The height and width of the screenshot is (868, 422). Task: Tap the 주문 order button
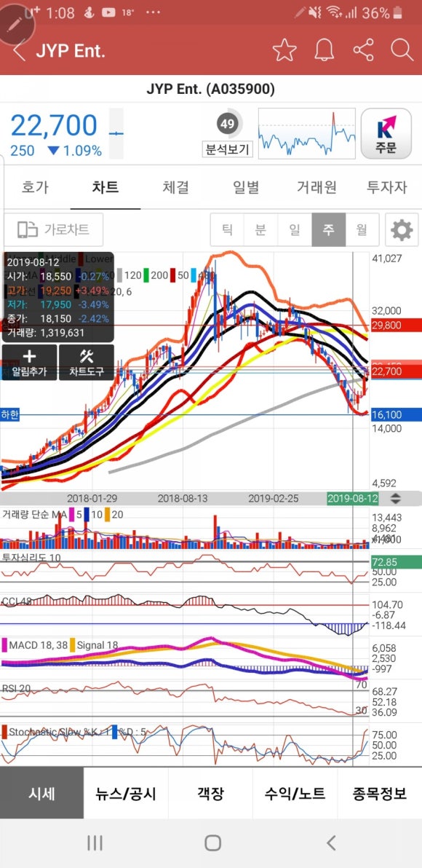click(386, 133)
